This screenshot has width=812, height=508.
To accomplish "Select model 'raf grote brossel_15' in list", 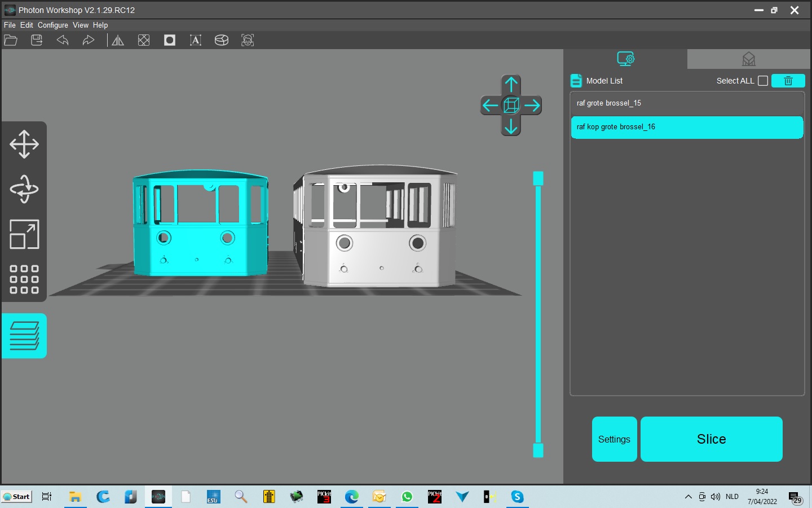I will 687,103.
